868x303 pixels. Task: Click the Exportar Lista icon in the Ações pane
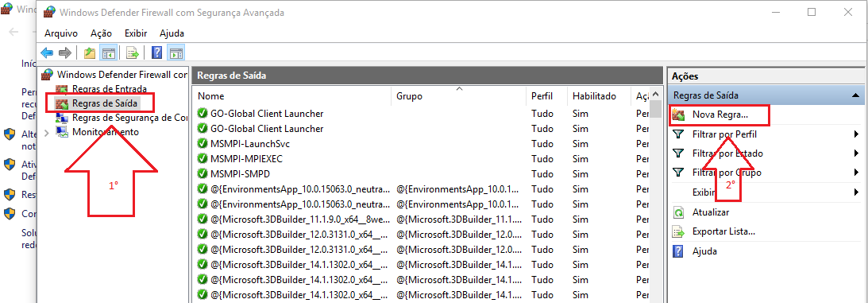678,231
